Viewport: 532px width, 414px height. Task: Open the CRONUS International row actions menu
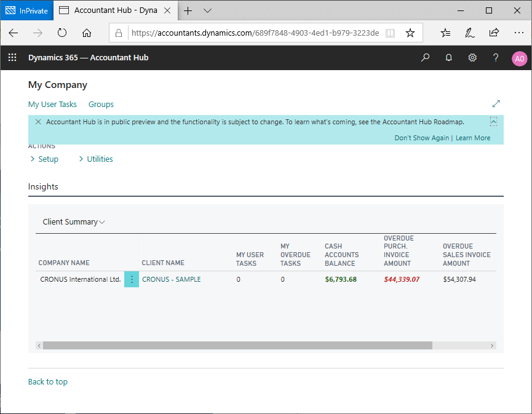point(132,279)
